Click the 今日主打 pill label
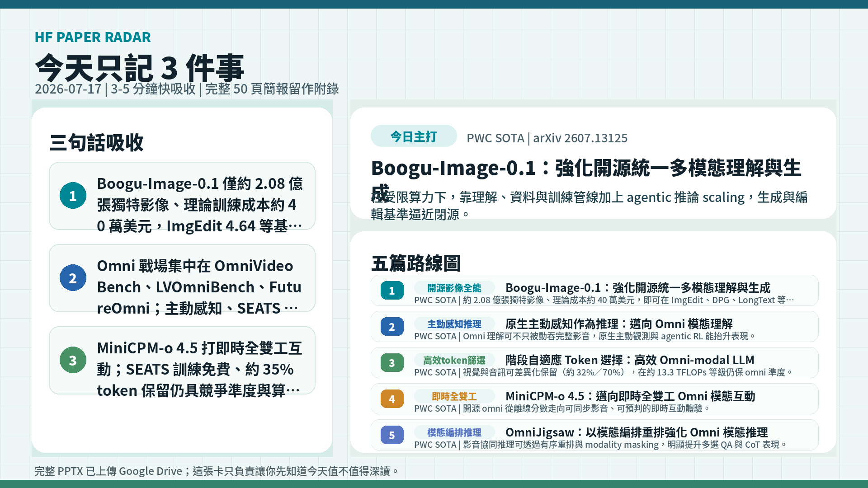The height and width of the screenshot is (488, 868). point(414,136)
